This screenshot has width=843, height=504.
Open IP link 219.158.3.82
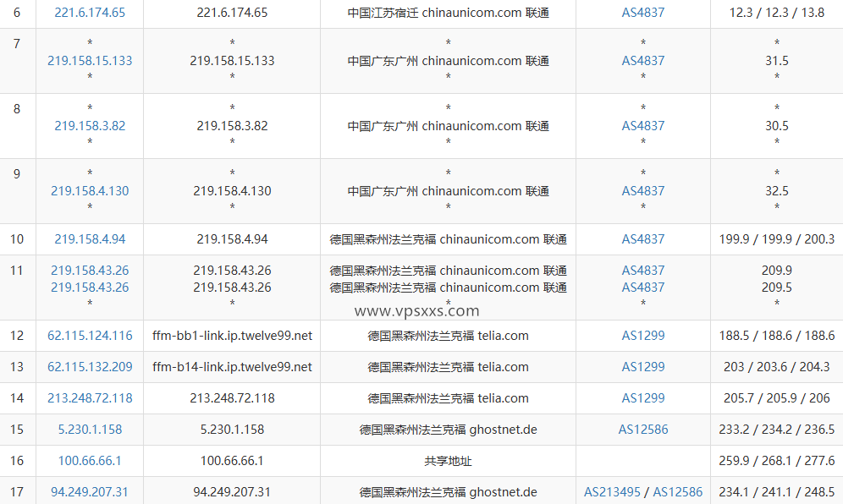[90, 126]
